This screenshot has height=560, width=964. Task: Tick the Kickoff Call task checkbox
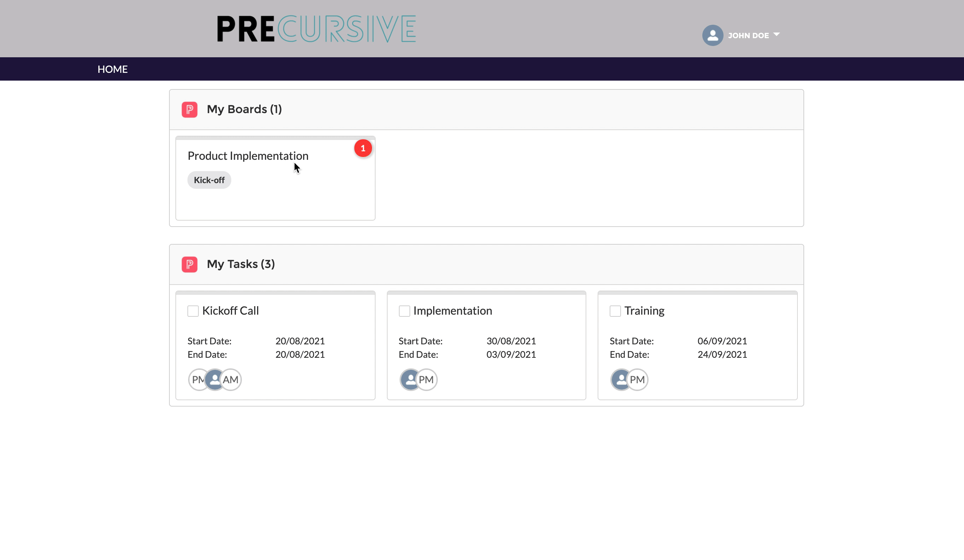click(x=193, y=311)
